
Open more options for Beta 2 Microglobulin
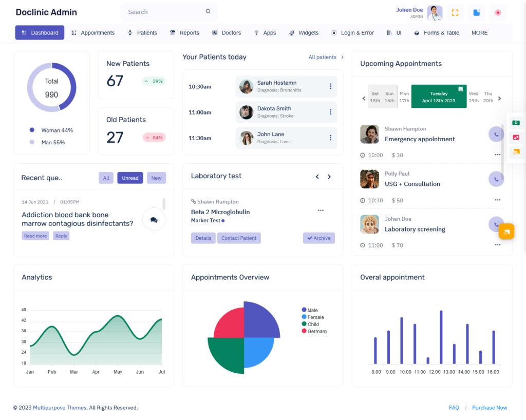pos(321,211)
